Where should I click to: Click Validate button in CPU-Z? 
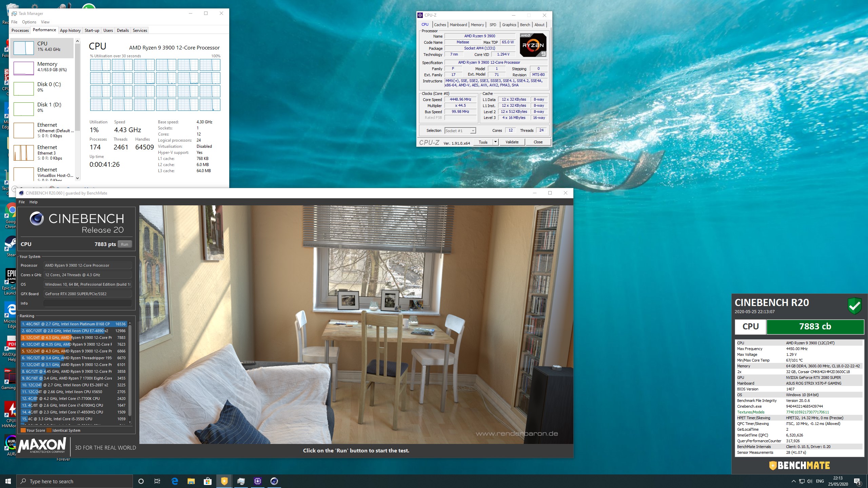(512, 142)
